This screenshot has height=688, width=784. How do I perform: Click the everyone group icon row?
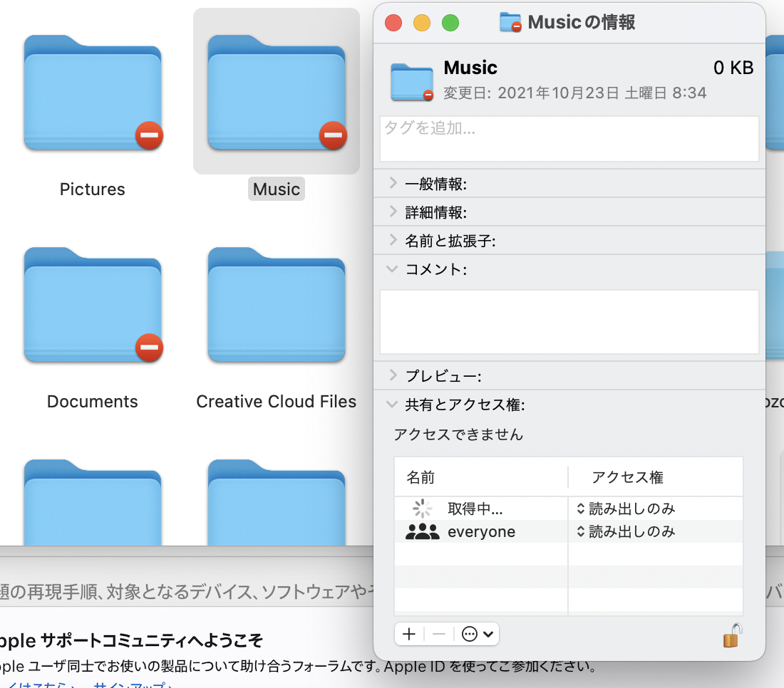tap(423, 532)
